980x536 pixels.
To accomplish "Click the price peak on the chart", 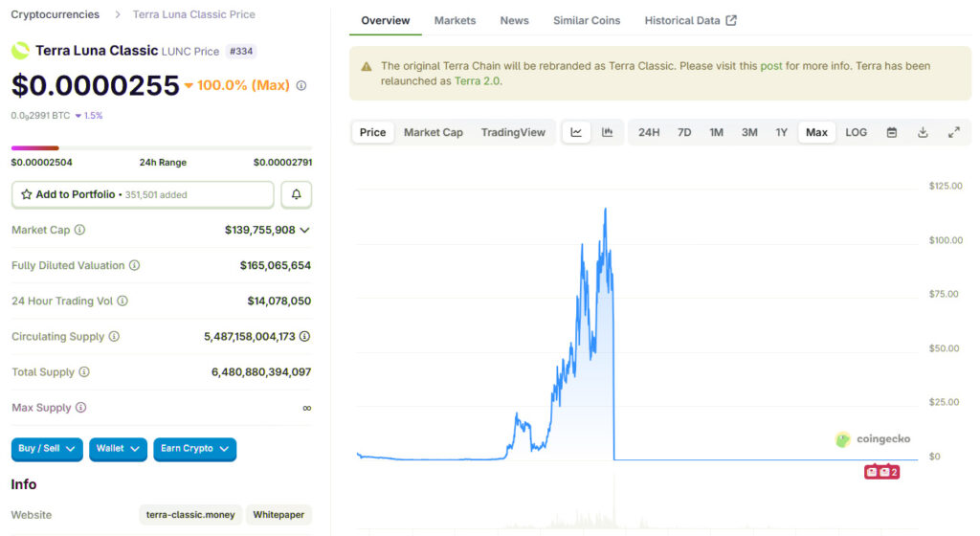I will [x=605, y=210].
